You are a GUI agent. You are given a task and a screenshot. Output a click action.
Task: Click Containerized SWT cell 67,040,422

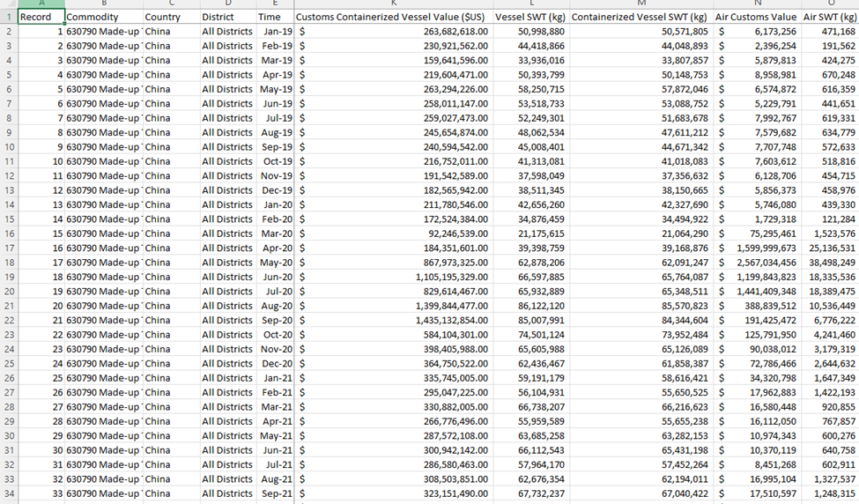(x=641, y=493)
